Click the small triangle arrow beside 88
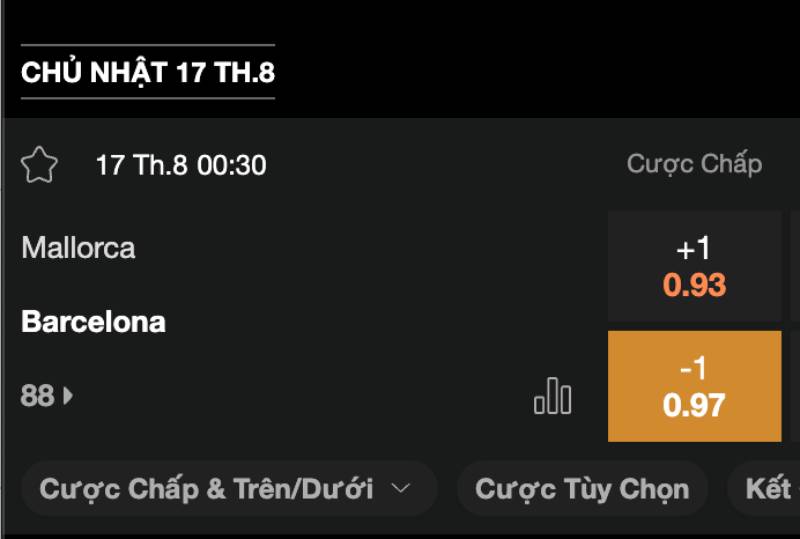Screen dimensions: 800x539 coord(68,396)
